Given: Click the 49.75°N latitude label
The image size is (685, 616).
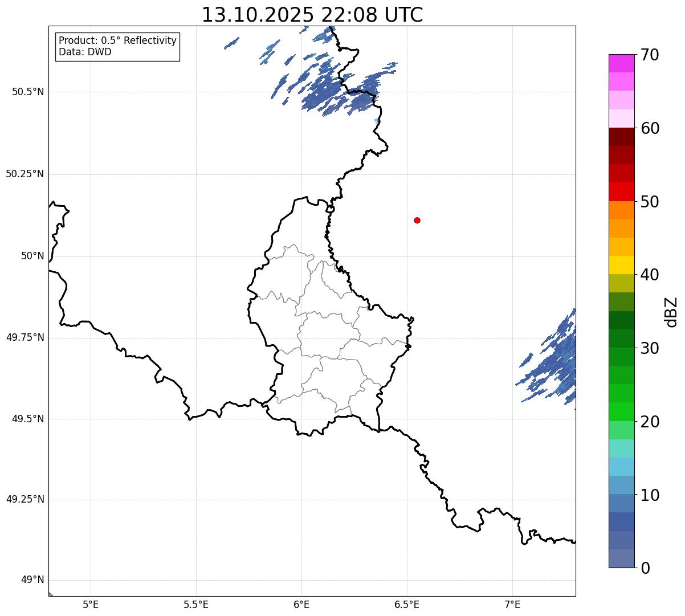Looking at the screenshot, I should (25, 337).
